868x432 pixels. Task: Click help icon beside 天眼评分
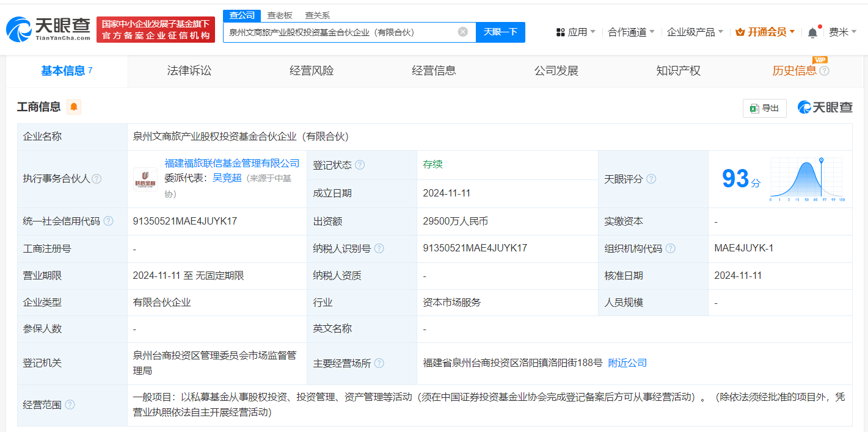[x=651, y=179]
